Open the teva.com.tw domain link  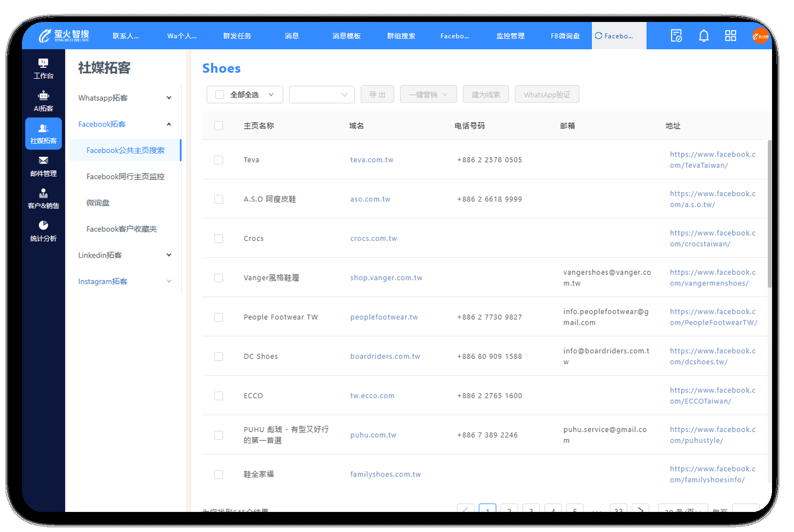click(371, 160)
